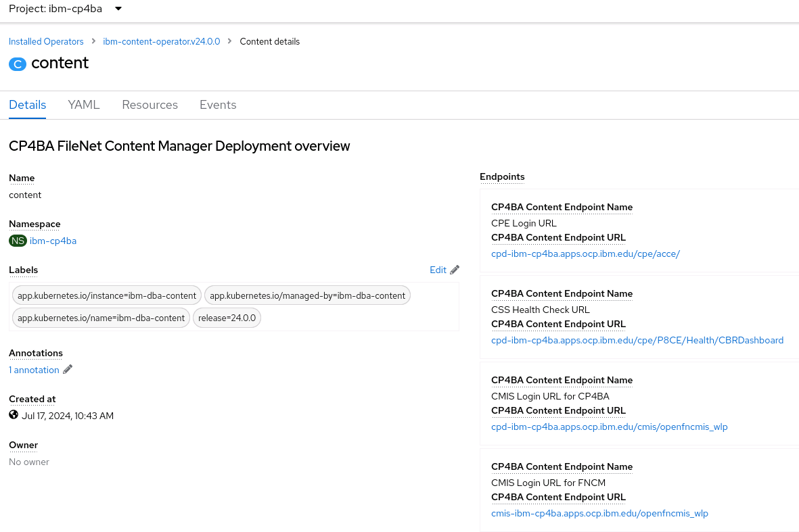Image resolution: width=799 pixels, height=532 pixels.
Task: Click the Jul 17, 2024, 10:43 AM timestamp
Action: pos(67,416)
